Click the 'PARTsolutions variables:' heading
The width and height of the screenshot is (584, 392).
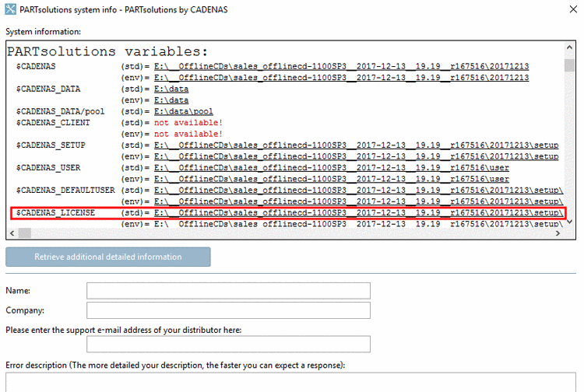coord(107,51)
